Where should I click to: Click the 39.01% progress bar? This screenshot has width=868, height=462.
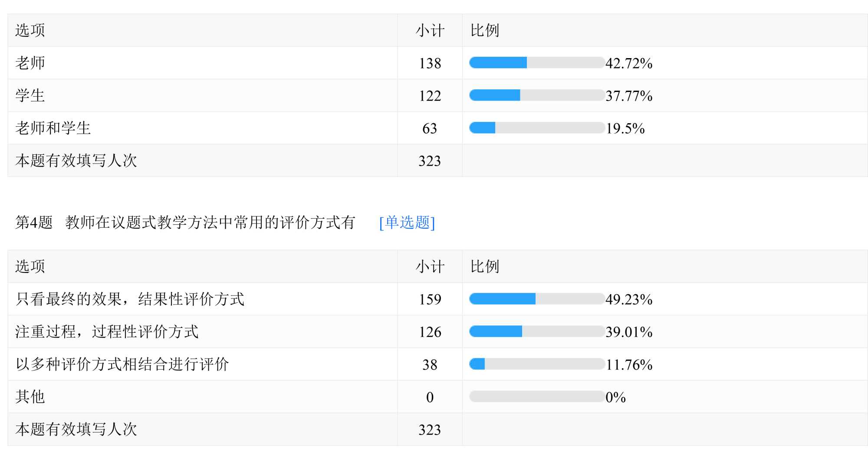tap(537, 331)
